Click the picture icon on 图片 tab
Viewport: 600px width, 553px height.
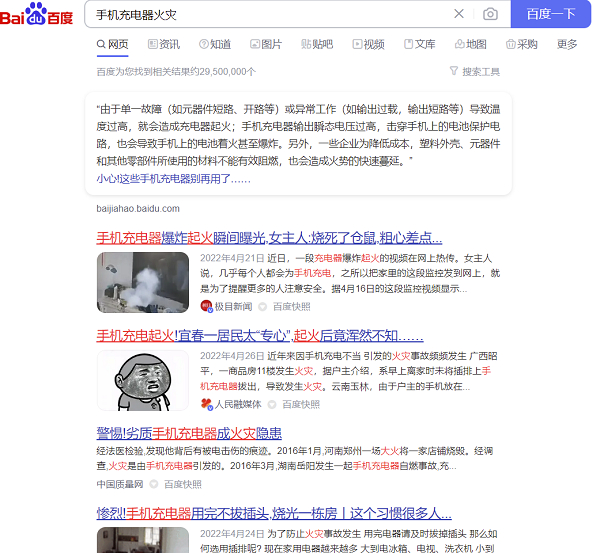point(255,44)
